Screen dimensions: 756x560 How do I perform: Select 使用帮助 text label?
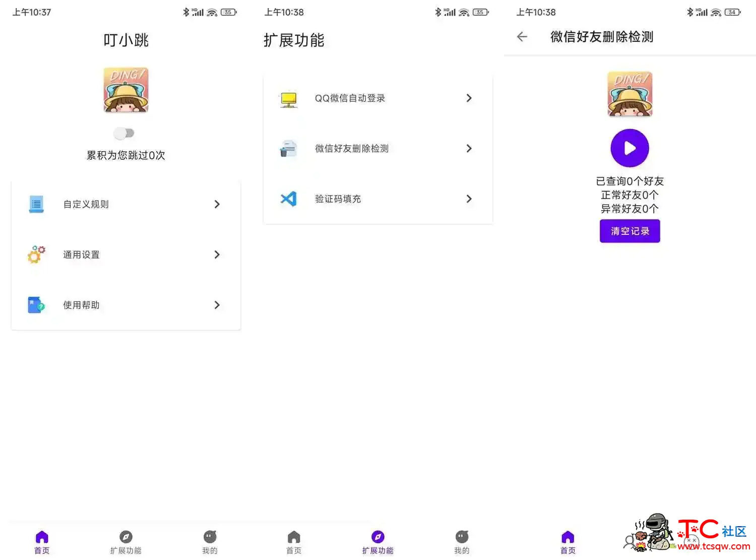[81, 305]
